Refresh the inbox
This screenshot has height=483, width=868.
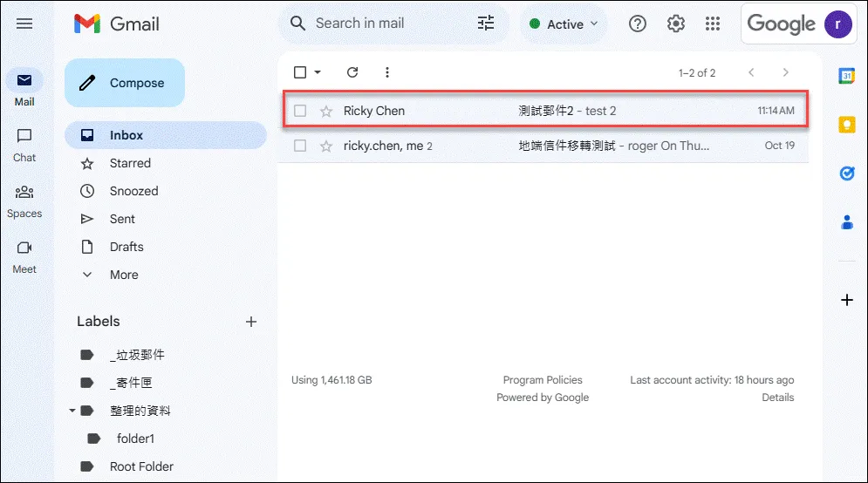352,72
